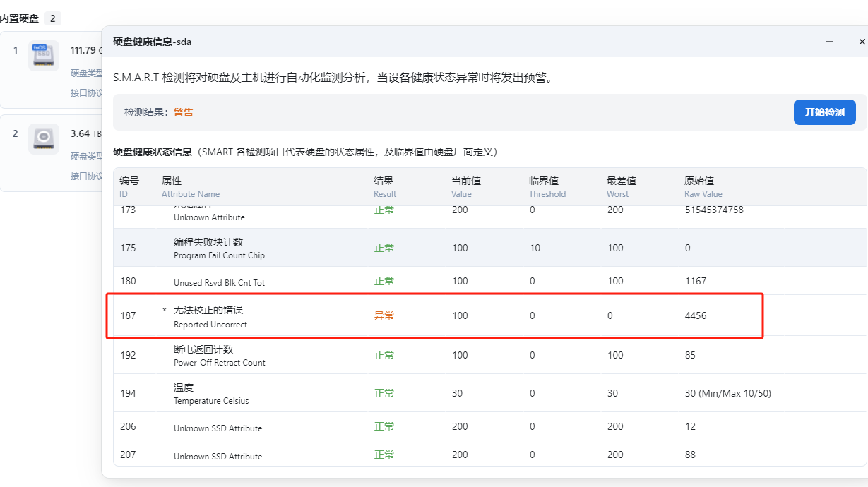Select the 断电返回计数 attribute row
This screenshot has height=487, width=868.
click(489, 355)
